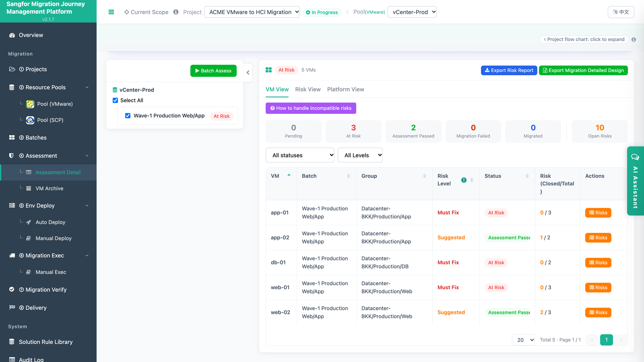Viewport: 644px width, 362px height.
Task: Open Risks for app-01 row
Action: tap(598, 213)
